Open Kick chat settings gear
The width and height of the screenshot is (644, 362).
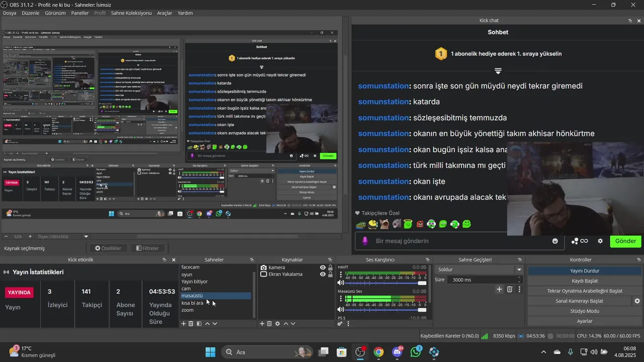[600, 241]
